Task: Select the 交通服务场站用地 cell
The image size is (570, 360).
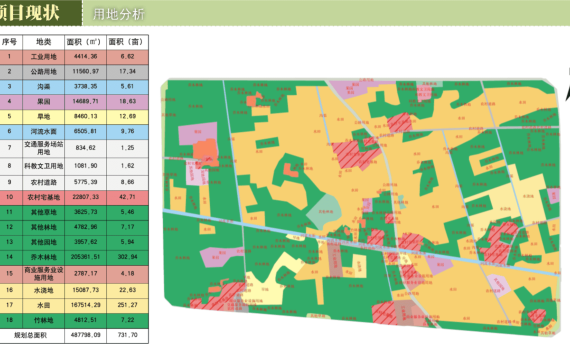Action: 44,148
